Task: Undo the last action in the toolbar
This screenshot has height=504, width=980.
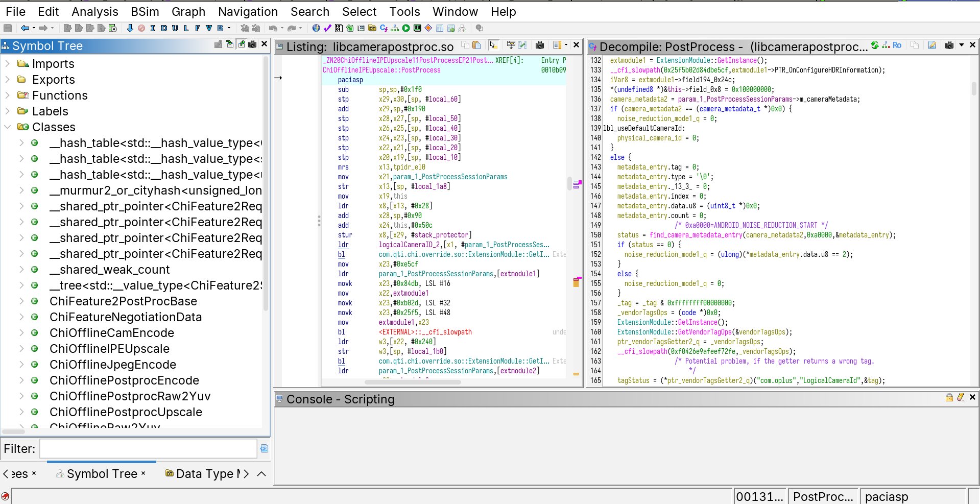Action: [x=273, y=28]
